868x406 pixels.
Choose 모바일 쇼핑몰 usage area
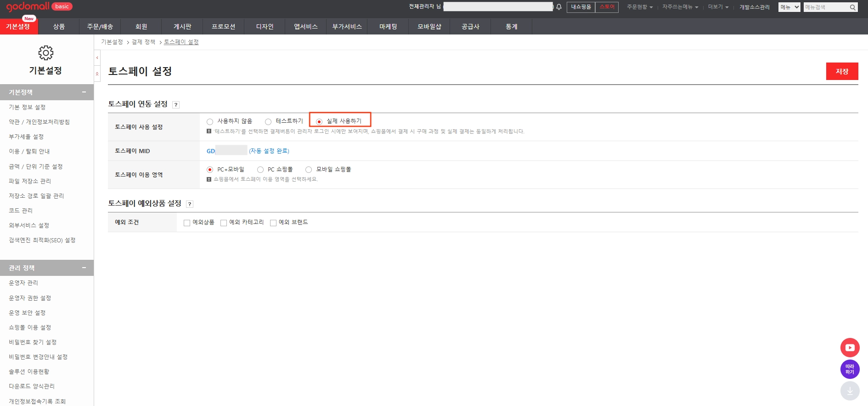[x=309, y=170]
